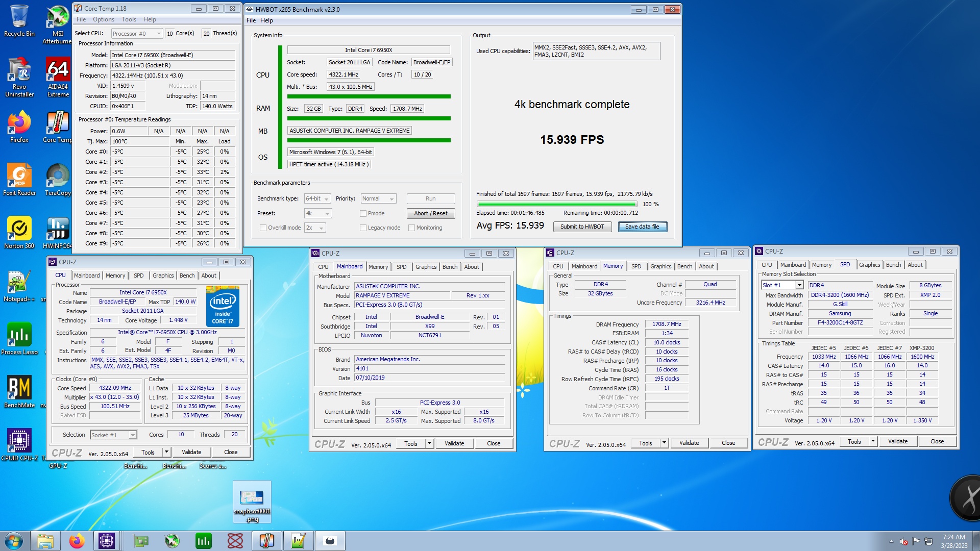The height and width of the screenshot is (551, 980).
Task: Open the Windows Start orb
Action: click(14, 541)
